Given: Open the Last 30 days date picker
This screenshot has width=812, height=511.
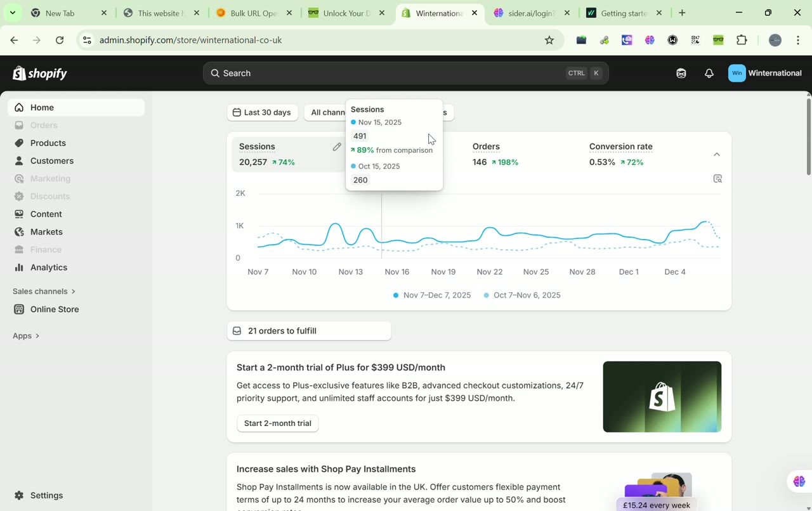Looking at the screenshot, I should (x=262, y=113).
